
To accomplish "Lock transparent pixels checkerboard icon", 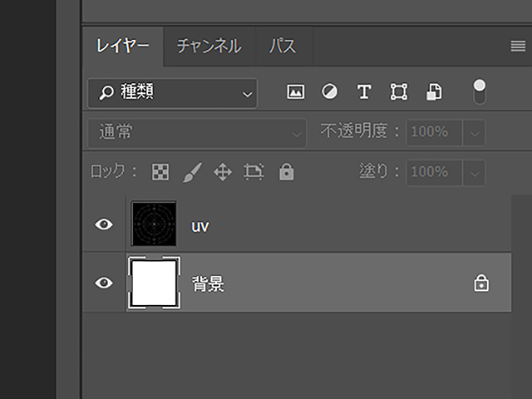I will click(160, 172).
